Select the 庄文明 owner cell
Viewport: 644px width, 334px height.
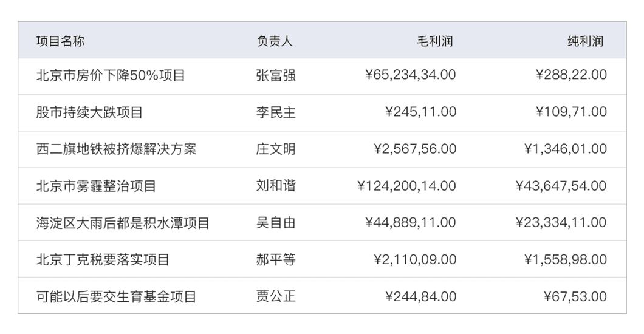276,149
